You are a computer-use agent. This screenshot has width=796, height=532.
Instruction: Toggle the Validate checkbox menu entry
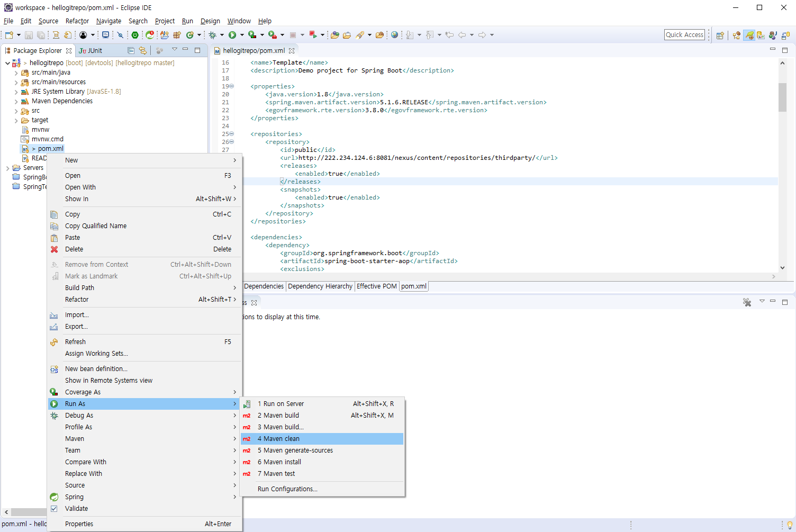click(54, 509)
